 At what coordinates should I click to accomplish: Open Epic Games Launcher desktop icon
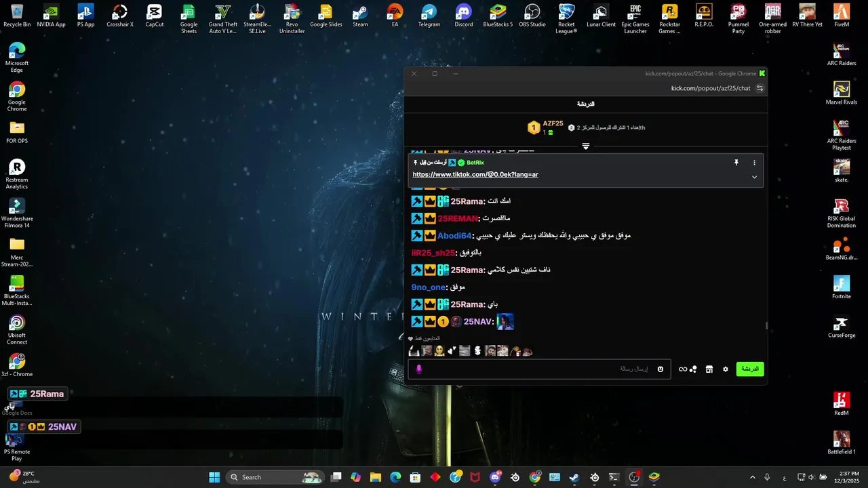click(x=635, y=18)
